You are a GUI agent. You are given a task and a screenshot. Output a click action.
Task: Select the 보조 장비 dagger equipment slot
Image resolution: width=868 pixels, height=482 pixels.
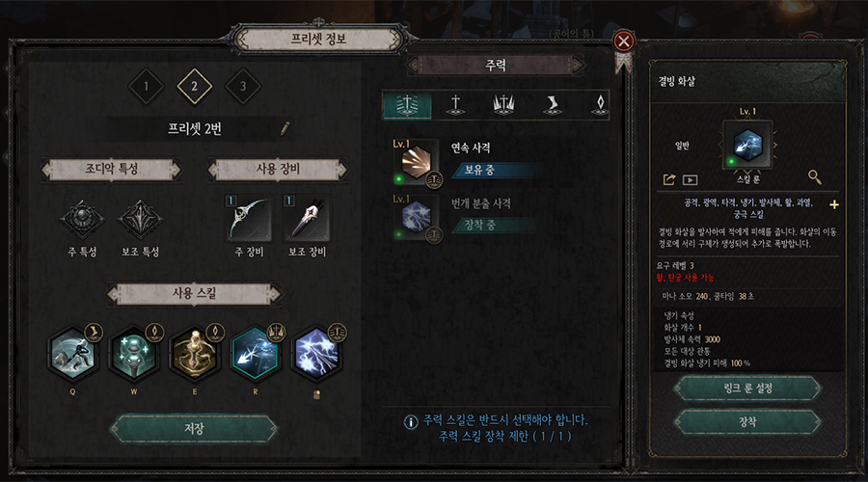click(308, 218)
